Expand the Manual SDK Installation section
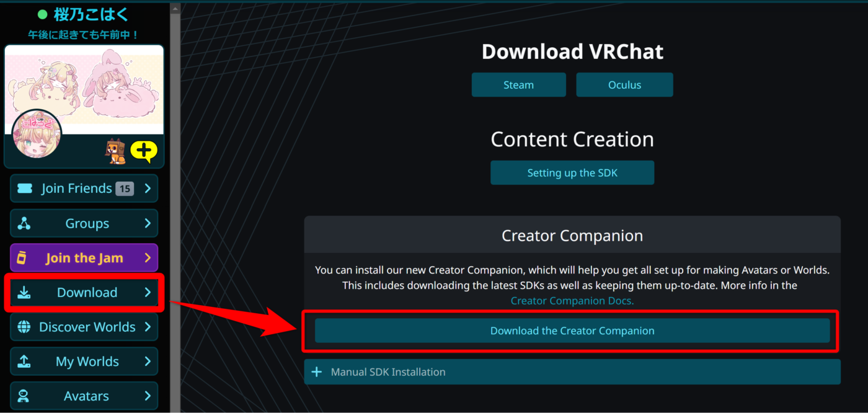Screen dimensions: 868x413 [572, 372]
